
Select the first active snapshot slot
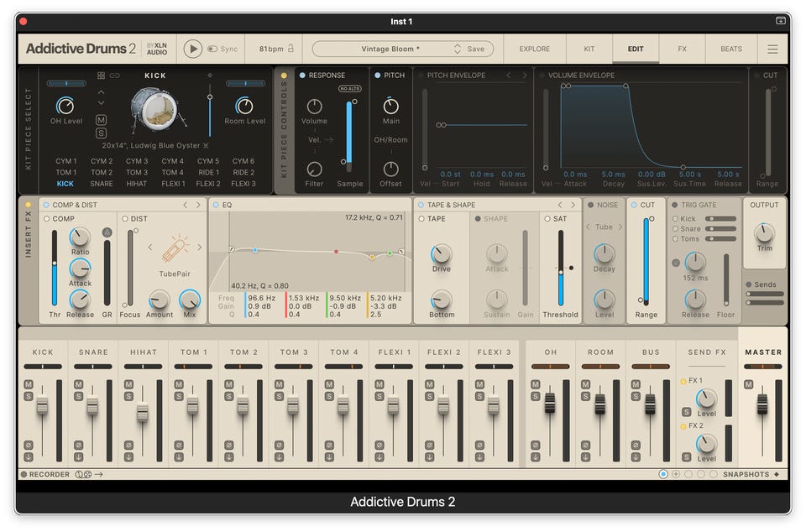click(663, 474)
